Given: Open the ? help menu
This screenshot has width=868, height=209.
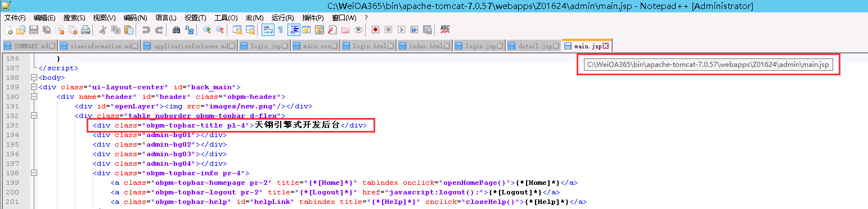Looking at the screenshot, I should click(x=366, y=18).
